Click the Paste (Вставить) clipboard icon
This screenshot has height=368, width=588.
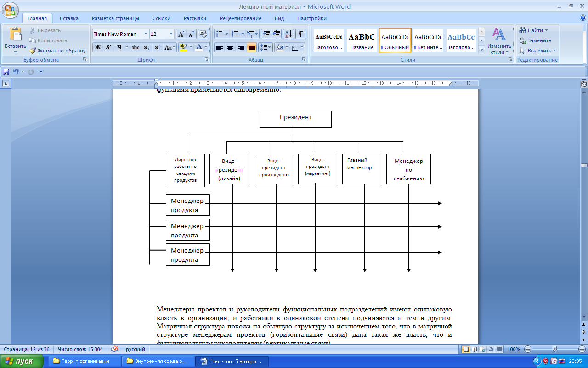[15, 34]
